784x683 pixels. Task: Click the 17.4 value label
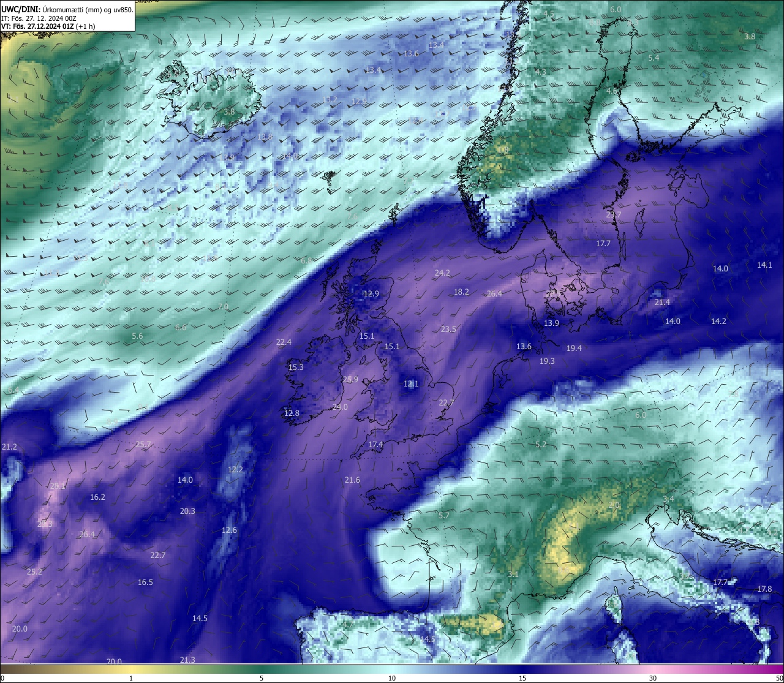tap(375, 444)
